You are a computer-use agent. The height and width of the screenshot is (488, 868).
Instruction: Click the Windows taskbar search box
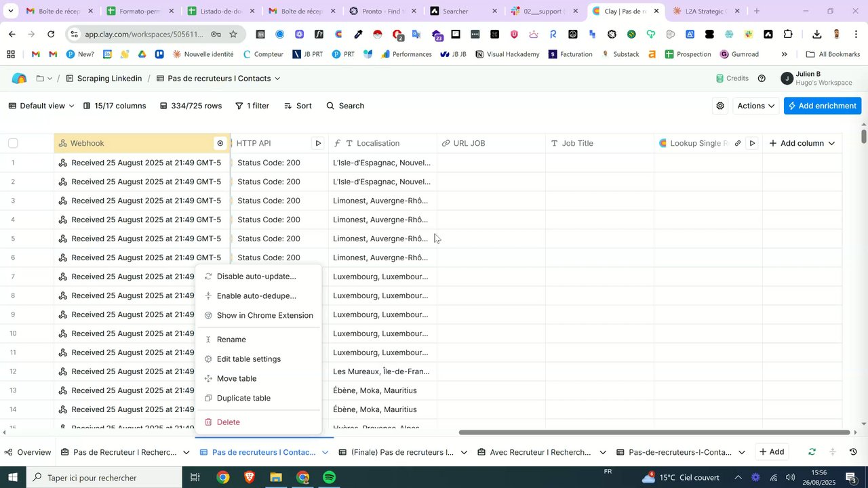click(104, 478)
